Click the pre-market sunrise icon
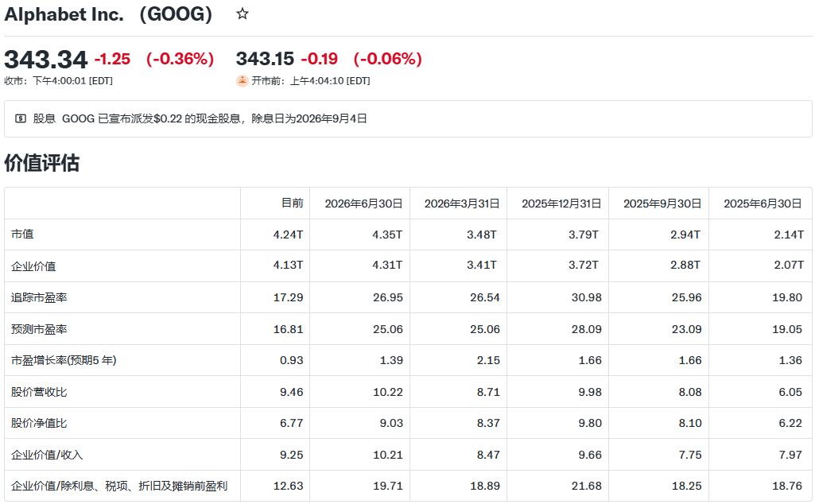Image resolution: width=815 pixels, height=504 pixels. [243, 81]
